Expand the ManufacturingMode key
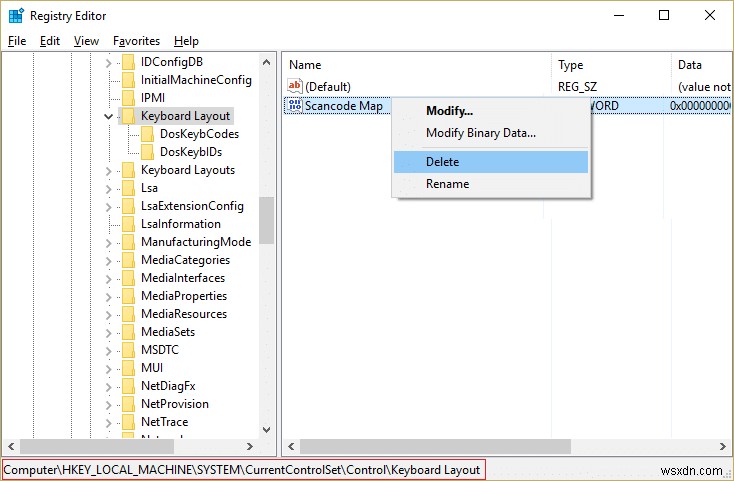This screenshot has height=481, width=734. (x=109, y=243)
